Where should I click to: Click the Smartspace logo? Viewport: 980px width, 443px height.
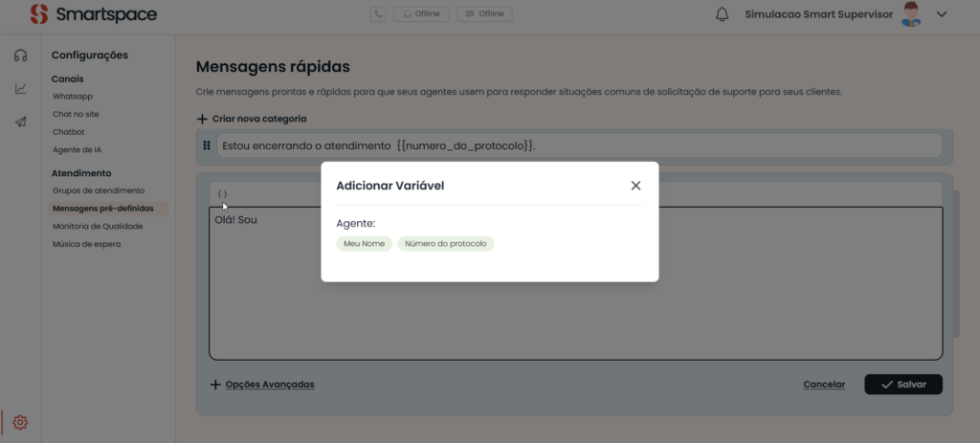pos(93,14)
